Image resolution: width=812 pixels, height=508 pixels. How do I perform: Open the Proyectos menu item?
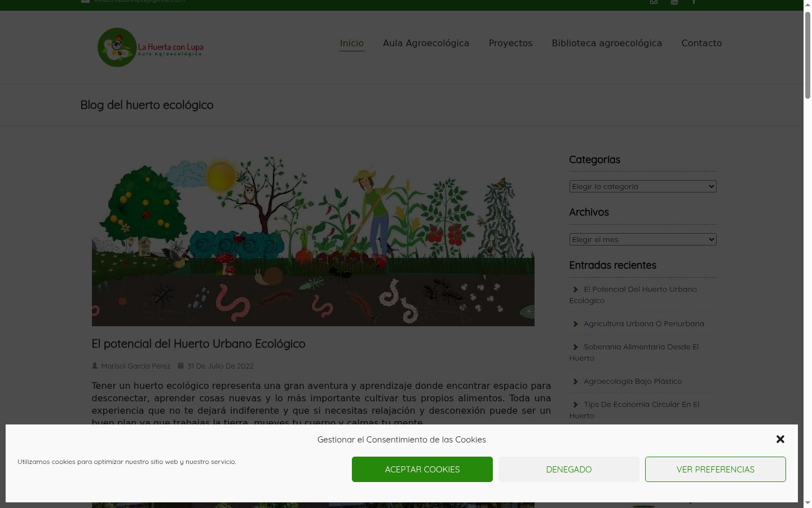(x=510, y=43)
